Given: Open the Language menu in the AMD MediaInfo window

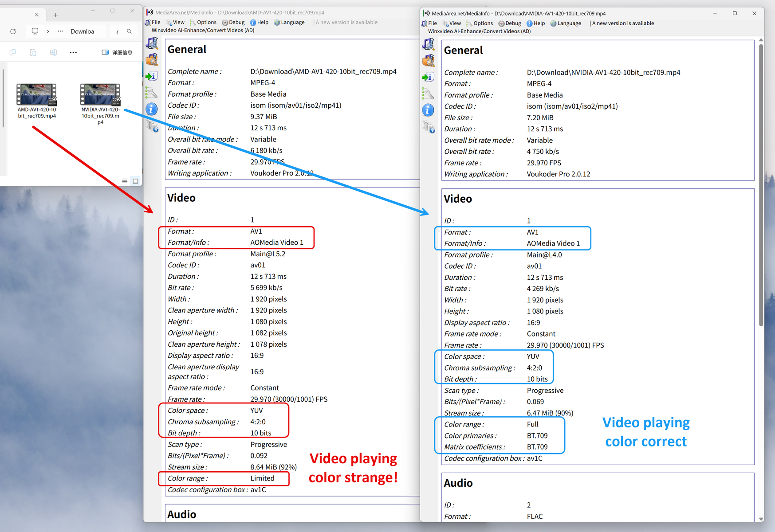Looking at the screenshot, I should click(289, 23).
